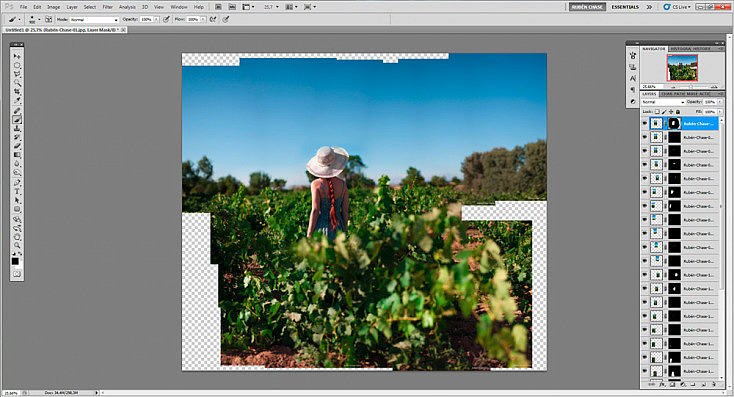Screen dimensions: 734x397
Task: Click the Navigator zoom slider
Action: pyautogui.click(x=692, y=87)
